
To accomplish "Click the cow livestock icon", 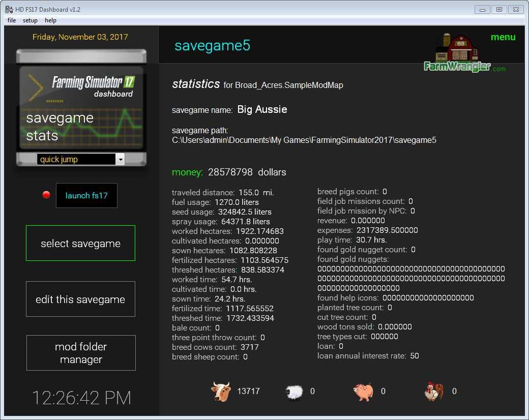I will (221, 392).
